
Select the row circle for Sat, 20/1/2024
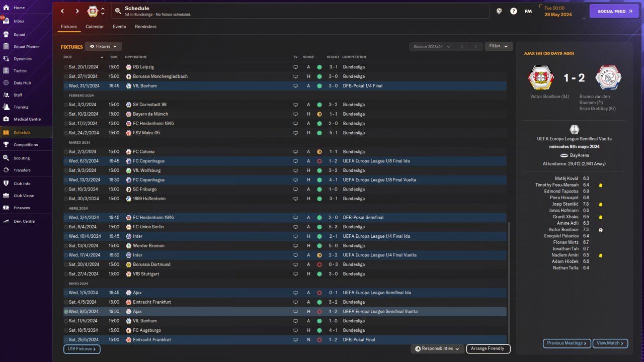[66, 67]
